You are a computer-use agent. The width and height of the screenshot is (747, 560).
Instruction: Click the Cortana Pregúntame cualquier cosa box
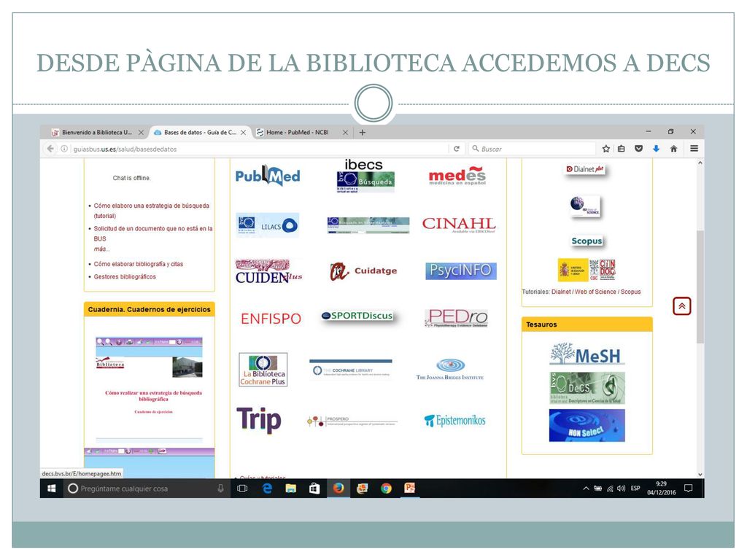pos(146,489)
